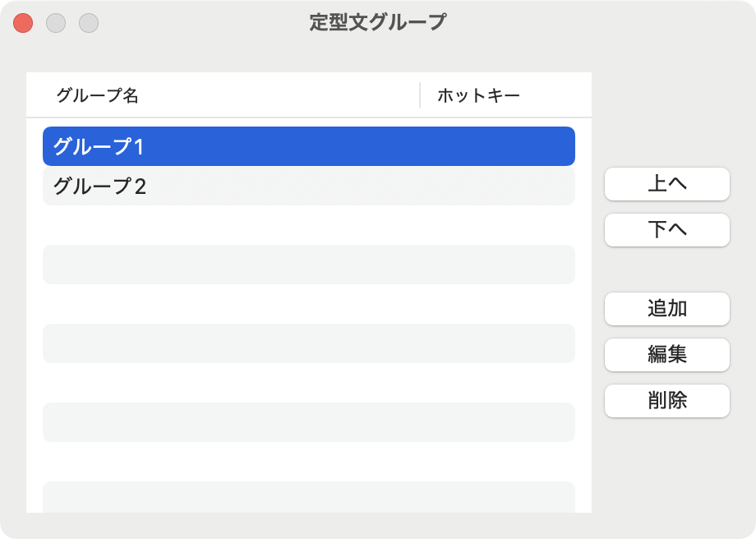Move the group down with 下へ
756x539 pixels.
coord(666,229)
